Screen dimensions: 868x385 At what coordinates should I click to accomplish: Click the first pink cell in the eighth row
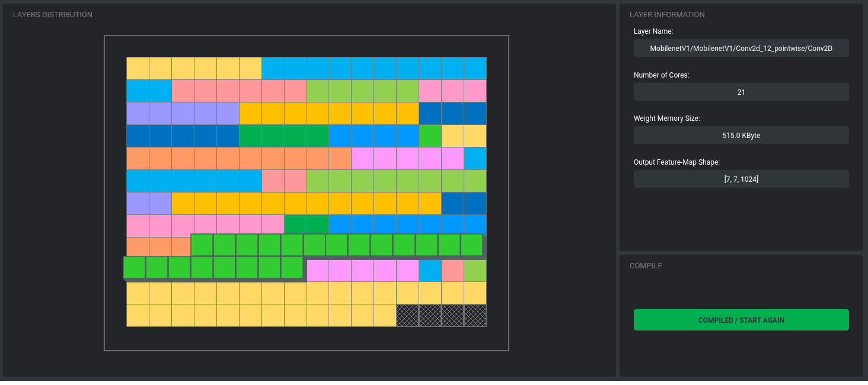click(x=138, y=225)
